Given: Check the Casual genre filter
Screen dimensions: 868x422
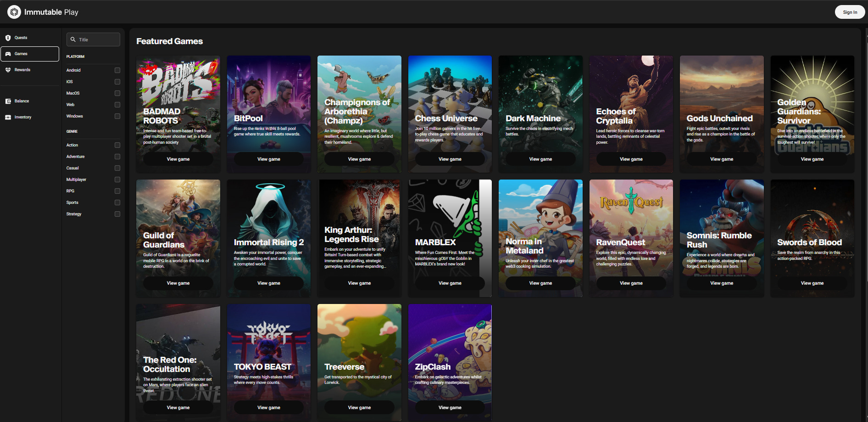Looking at the screenshot, I should click(x=117, y=168).
